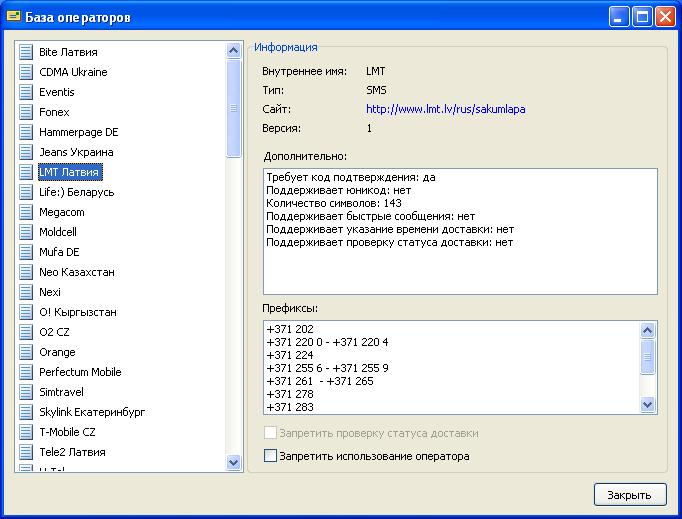Choose Eventis operator
The height and width of the screenshot is (519, 682).
click(x=57, y=92)
